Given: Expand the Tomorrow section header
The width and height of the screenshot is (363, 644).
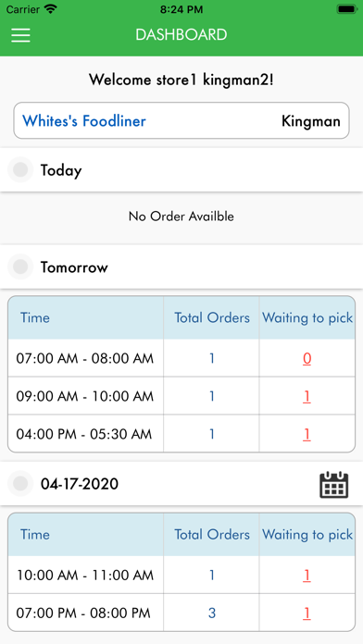Looking at the screenshot, I should point(181,267).
